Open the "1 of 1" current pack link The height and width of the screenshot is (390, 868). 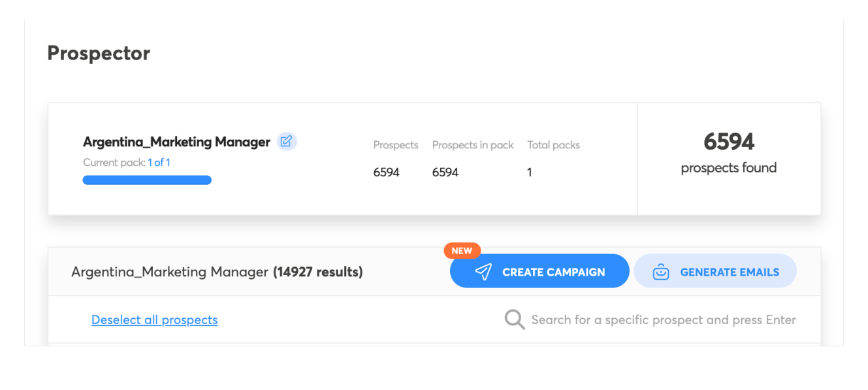coord(159,163)
